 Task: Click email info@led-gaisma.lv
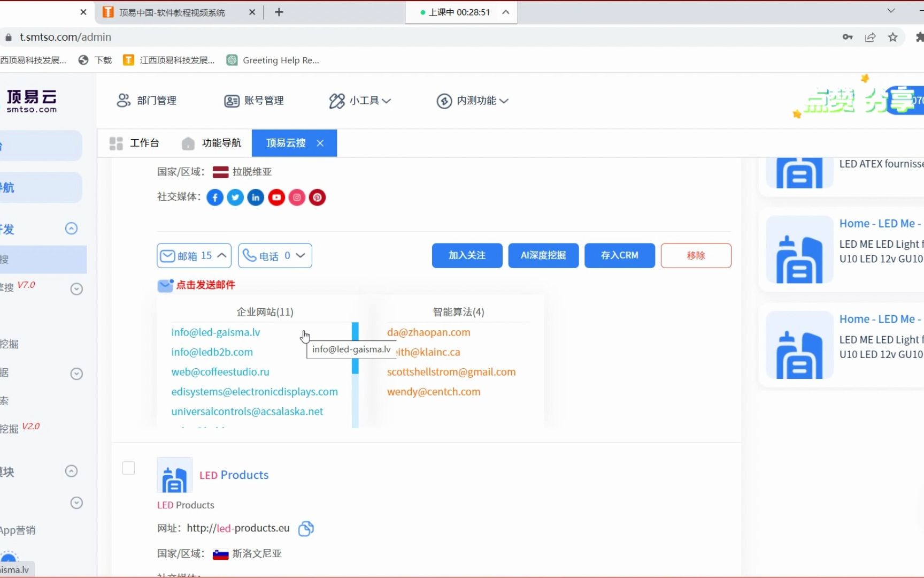click(215, 332)
